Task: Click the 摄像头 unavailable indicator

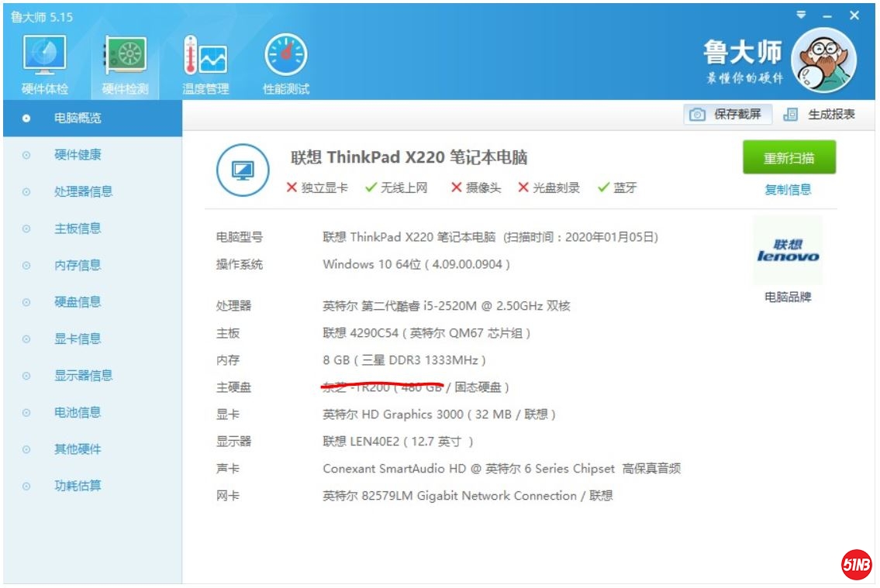Action: tap(476, 187)
